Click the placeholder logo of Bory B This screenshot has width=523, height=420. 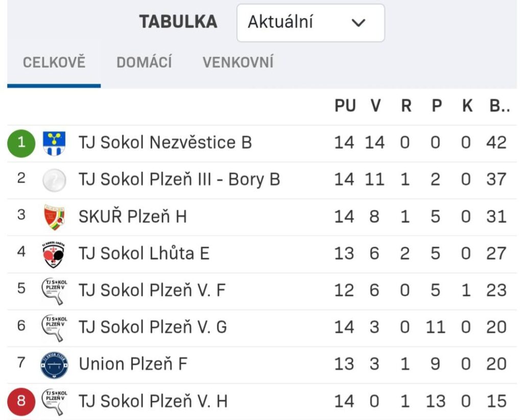pyautogui.click(x=54, y=180)
